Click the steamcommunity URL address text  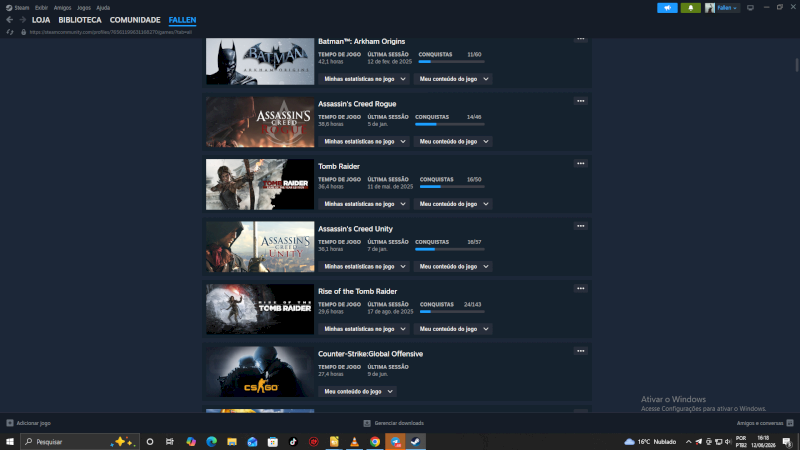[x=111, y=32]
